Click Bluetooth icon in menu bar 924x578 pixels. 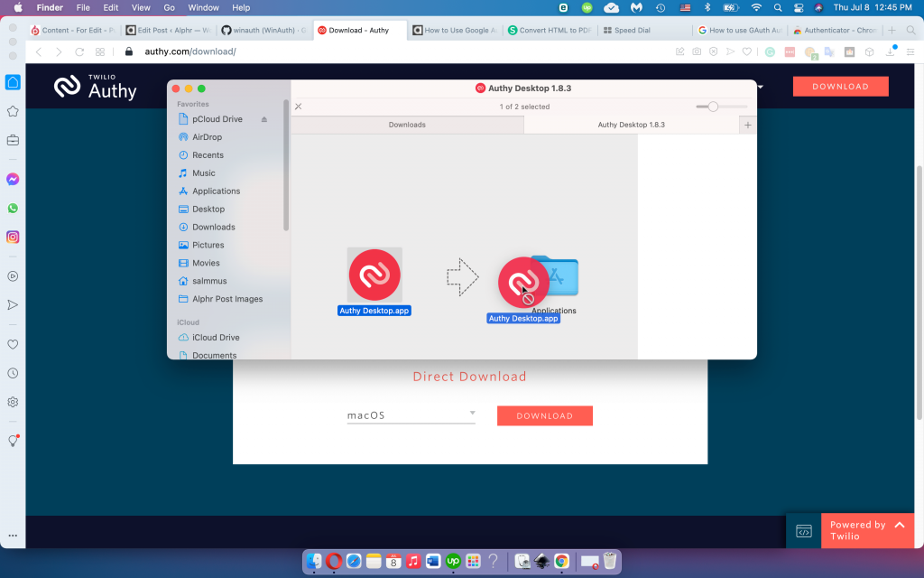click(707, 7)
